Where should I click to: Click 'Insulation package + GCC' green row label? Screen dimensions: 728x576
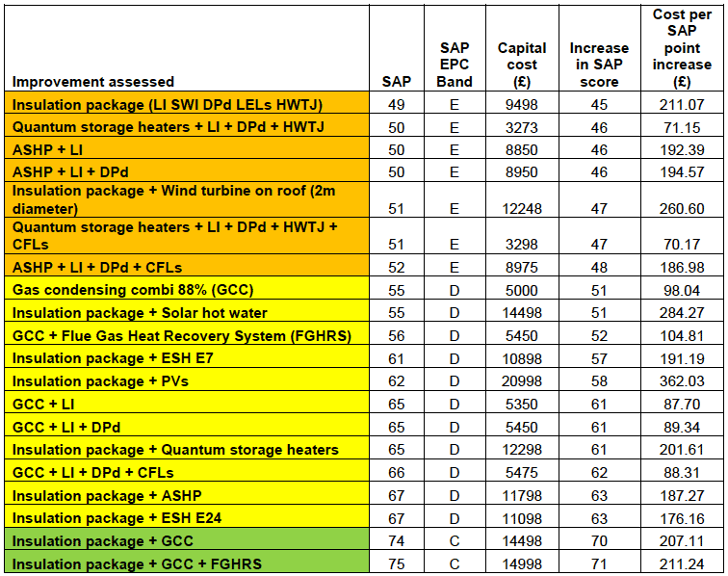pos(103,541)
